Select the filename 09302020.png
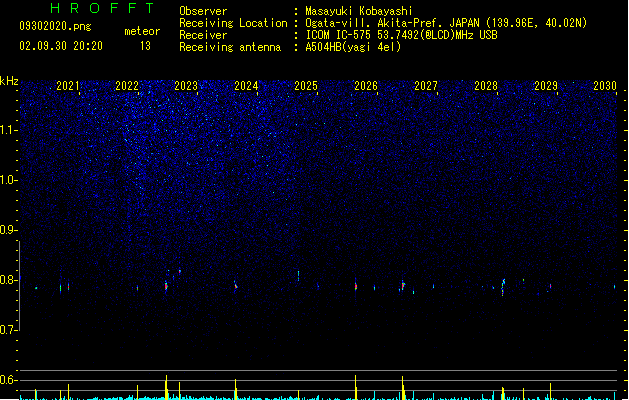Image resolution: width=629 pixels, height=400 pixels. point(55,26)
